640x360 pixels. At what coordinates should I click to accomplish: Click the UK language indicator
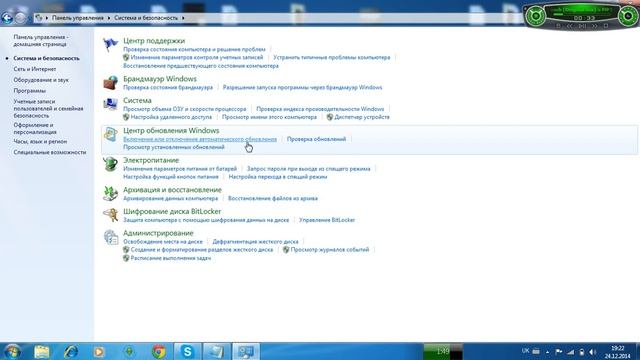click(525, 351)
